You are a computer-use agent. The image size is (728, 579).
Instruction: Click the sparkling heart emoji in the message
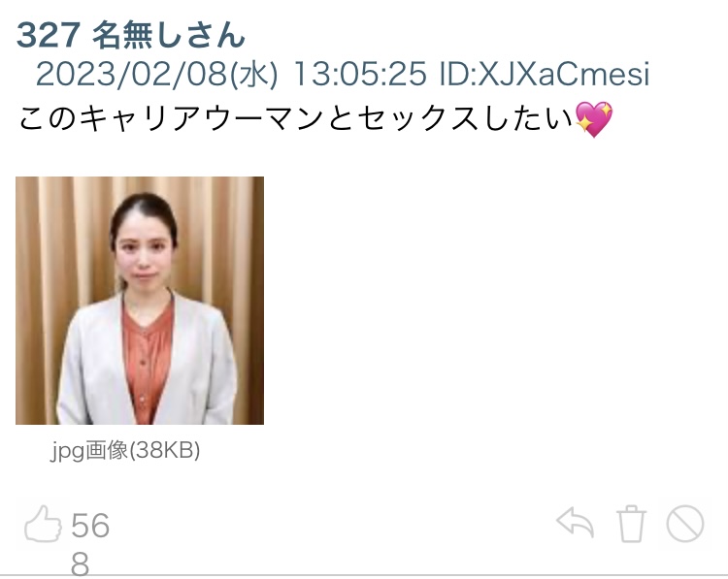[x=594, y=119]
